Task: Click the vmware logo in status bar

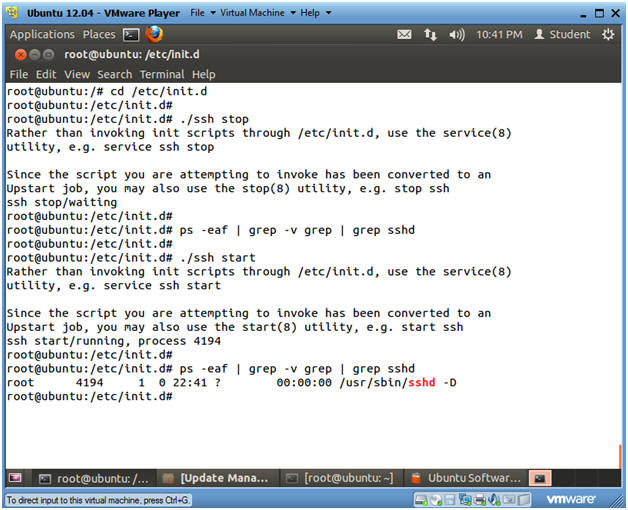Action: pos(570,499)
